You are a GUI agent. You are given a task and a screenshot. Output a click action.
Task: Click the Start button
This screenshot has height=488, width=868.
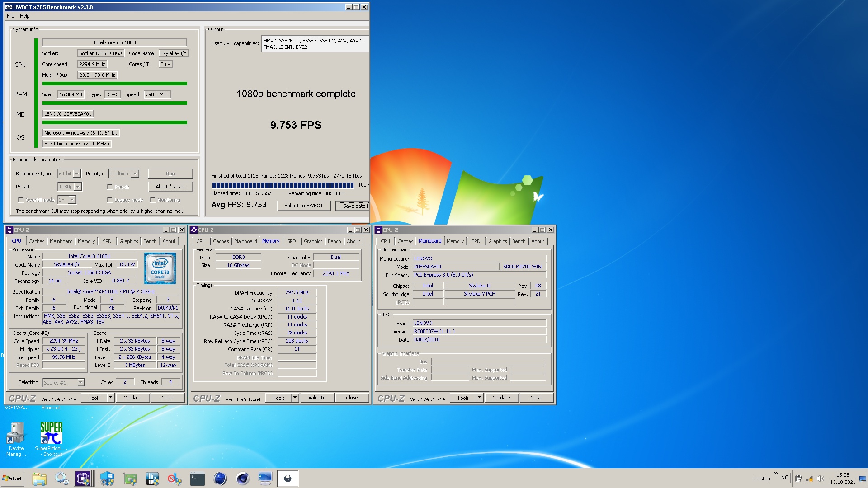coord(13,479)
